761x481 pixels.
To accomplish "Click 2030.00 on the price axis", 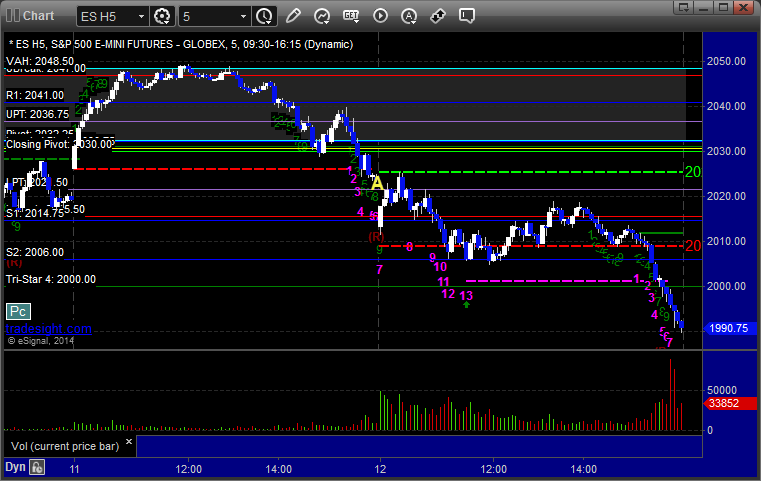I will pos(726,151).
